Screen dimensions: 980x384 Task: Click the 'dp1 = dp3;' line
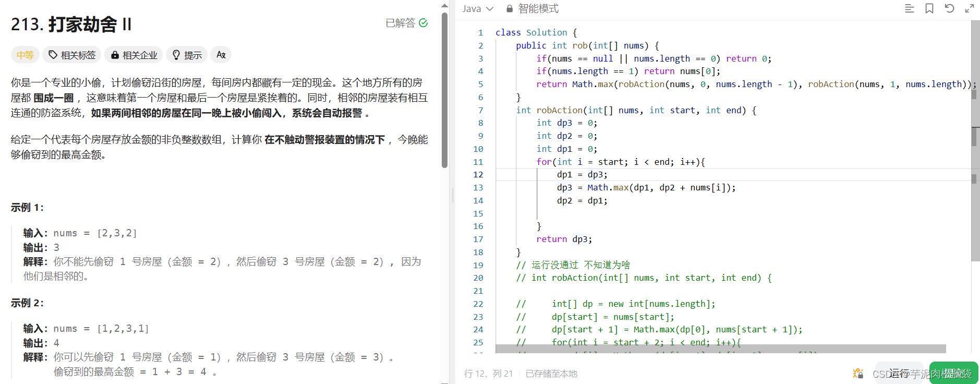(x=582, y=175)
